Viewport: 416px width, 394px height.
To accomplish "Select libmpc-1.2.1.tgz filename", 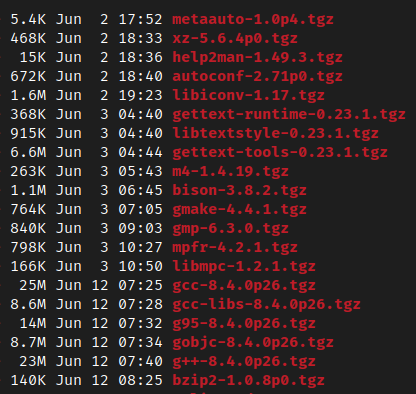I will (x=244, y=266).
